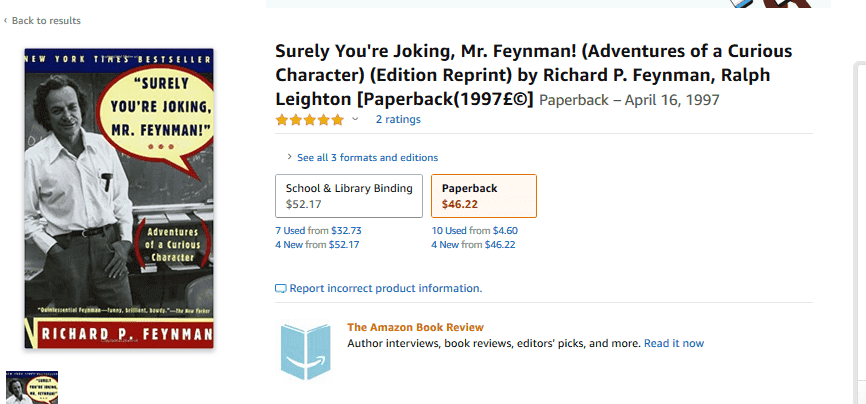Click the Back to results link

tap(46, 21)
